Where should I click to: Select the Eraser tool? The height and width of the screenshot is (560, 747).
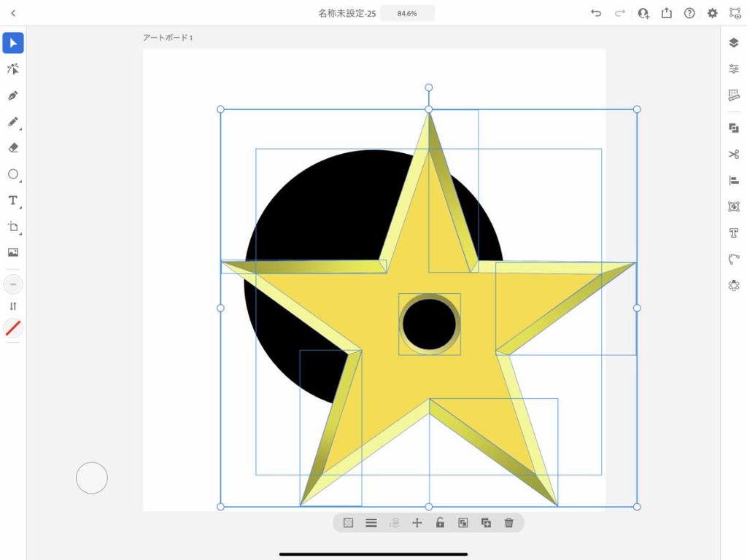[13, 147]
